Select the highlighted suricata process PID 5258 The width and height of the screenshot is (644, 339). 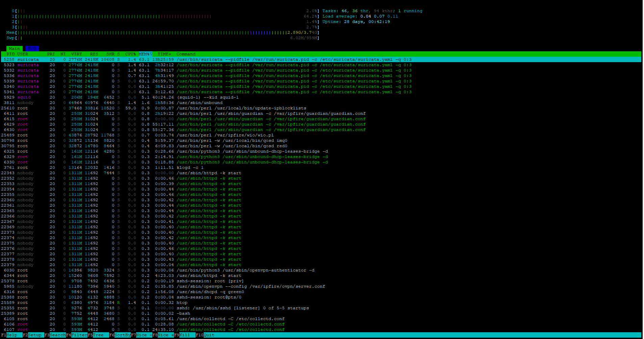click(x=321, y=59)
